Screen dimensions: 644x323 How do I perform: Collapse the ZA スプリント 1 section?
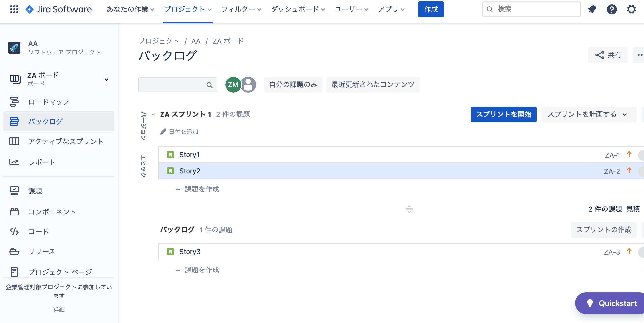coord(153,114)
